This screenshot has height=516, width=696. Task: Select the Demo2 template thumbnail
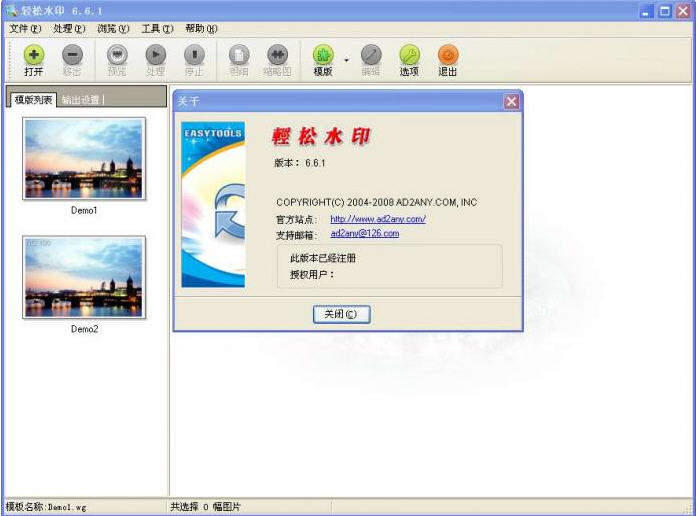tap(84, 277)
